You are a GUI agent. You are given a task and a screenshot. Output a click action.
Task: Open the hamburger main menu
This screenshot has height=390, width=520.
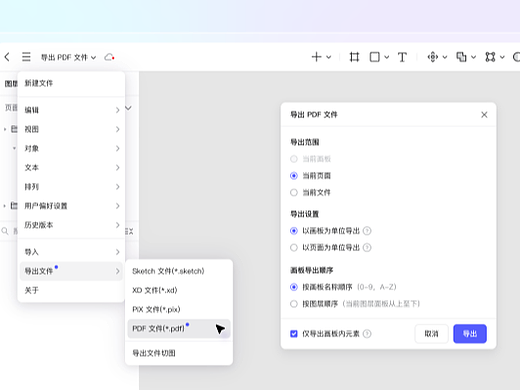pos(26,57)
